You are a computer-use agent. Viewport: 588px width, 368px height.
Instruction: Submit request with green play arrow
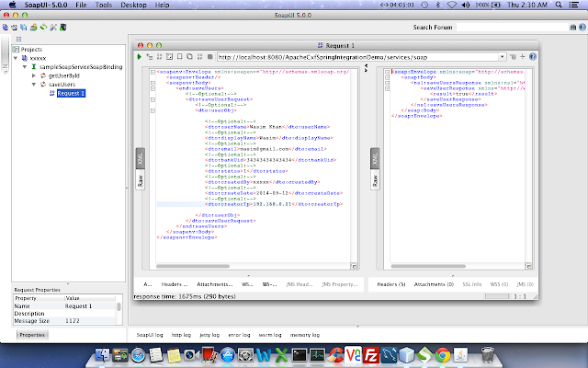coord(139,57)
